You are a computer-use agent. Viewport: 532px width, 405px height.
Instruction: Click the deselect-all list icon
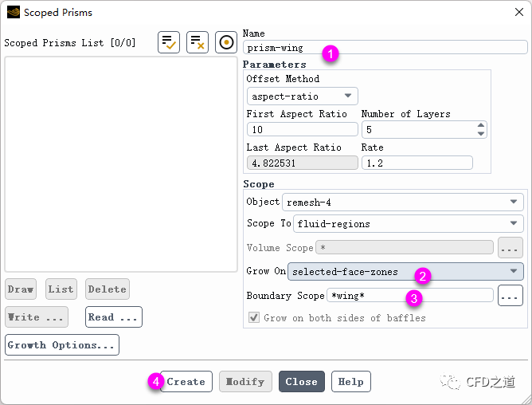(198, 42)
